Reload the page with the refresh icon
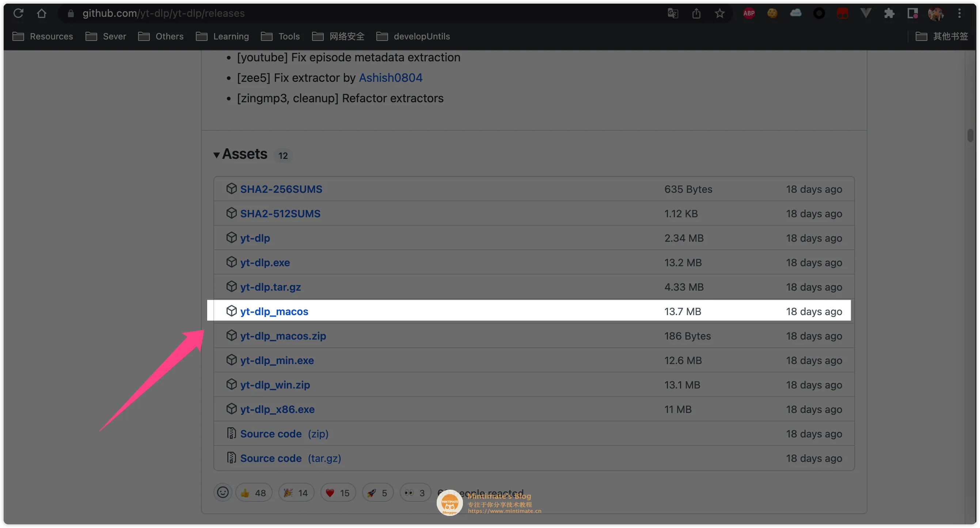 [18, 13]
